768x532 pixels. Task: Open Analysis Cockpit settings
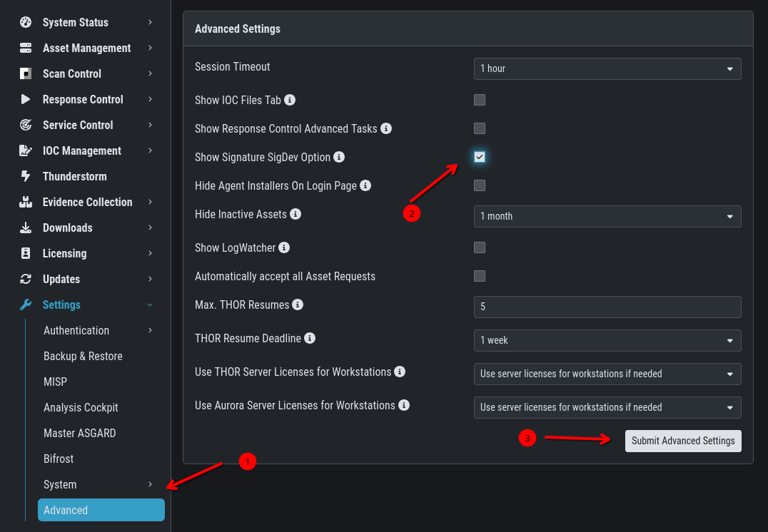(x=81, y=407)
